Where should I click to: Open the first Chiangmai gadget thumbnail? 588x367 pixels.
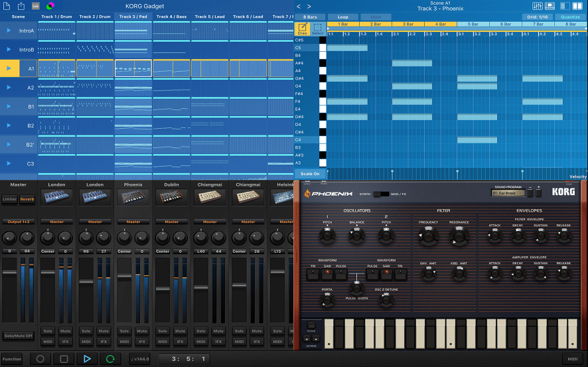[x=210, y=197]
